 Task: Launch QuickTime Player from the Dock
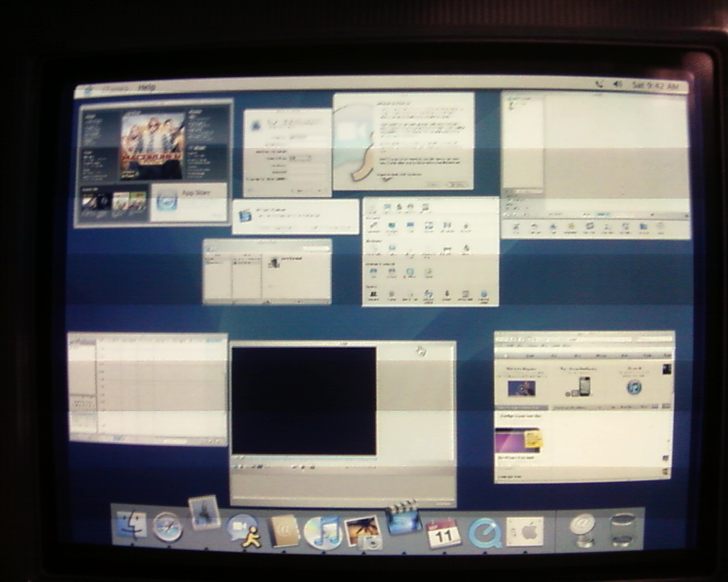[x=484, y=534]
